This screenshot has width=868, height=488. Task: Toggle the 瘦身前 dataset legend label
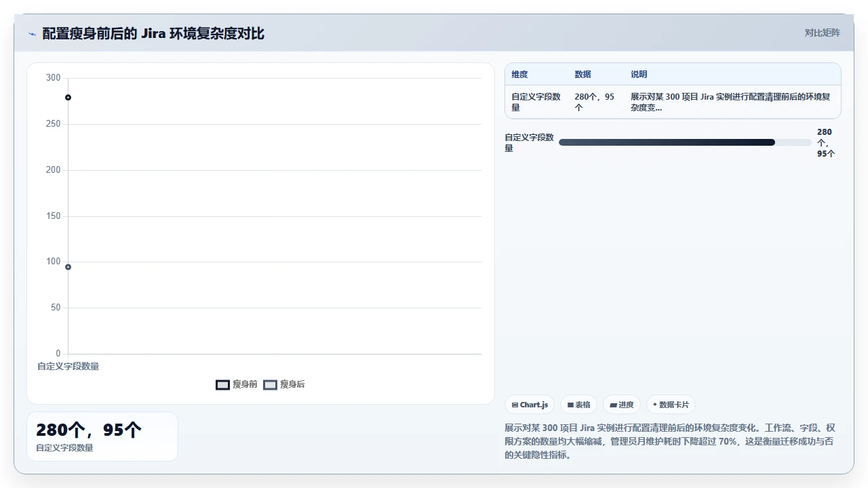245,384
